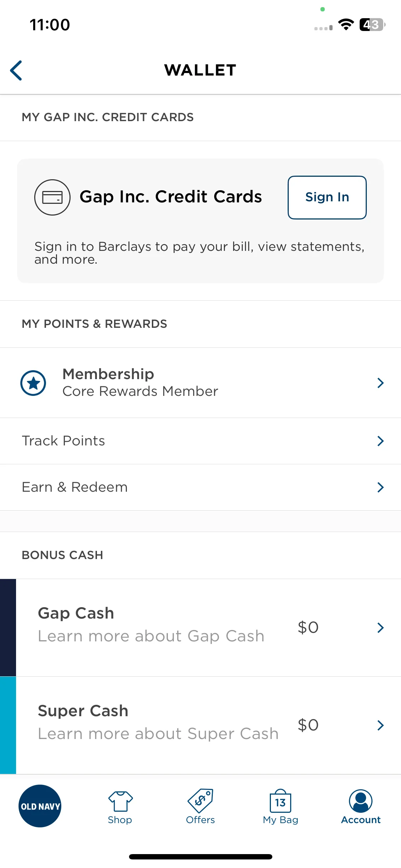This screenshot has height=868, width=401.
Task: Open Track Points chevron
Action: pos(381,441)
